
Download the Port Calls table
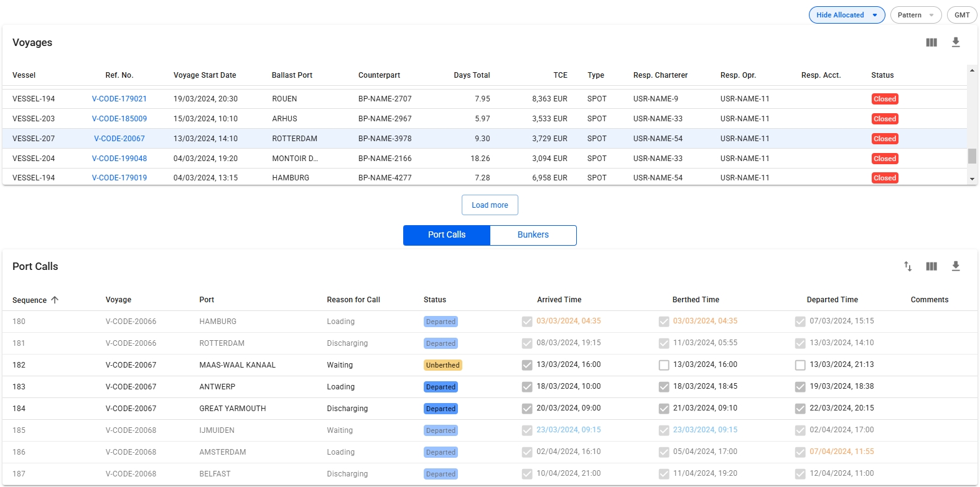pyautogui.click(x=956, y=266)
